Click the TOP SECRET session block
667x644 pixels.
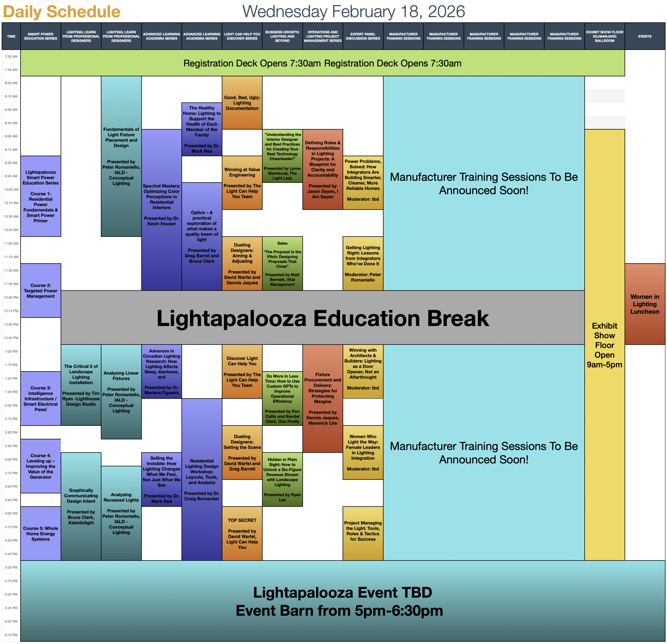coord(242,533)
